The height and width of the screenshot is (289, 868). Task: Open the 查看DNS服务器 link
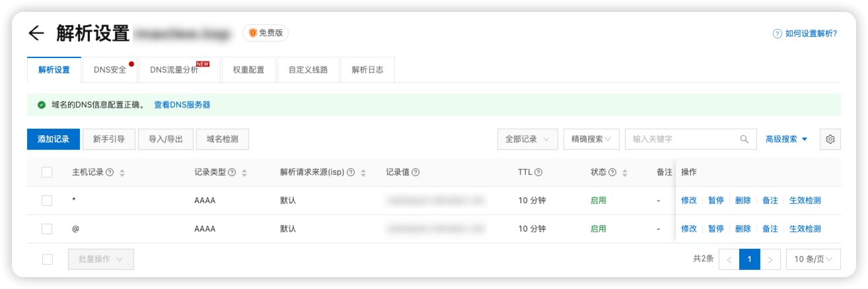coord(182,105)
